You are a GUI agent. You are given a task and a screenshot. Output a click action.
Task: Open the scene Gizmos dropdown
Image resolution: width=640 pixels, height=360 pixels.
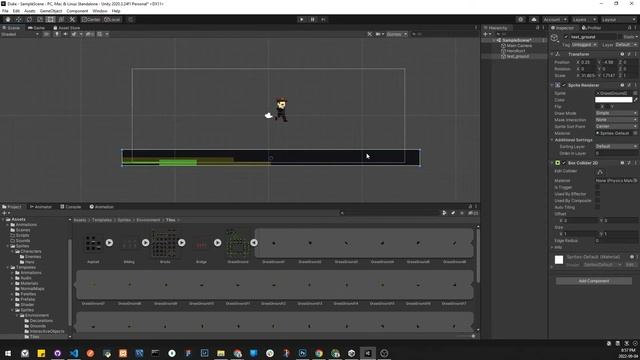[397, 34]
